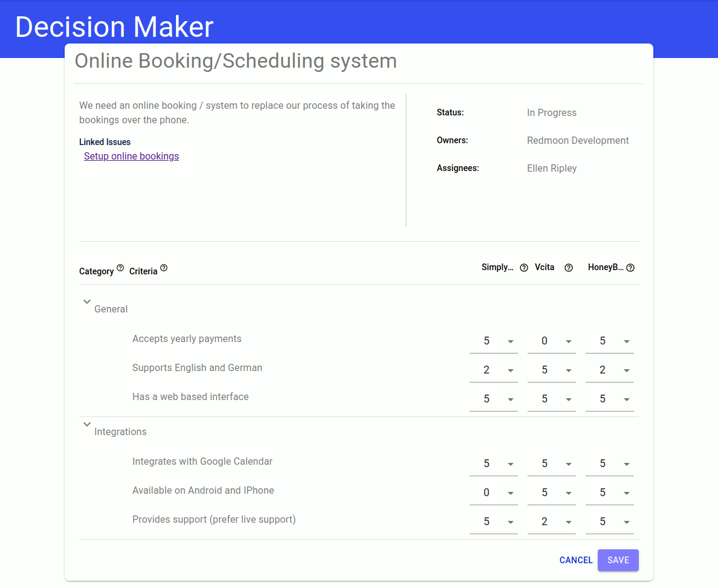Open Simply score dropdown for Provides support
This screenshot has width=718, height=588.
pos(493,522)
